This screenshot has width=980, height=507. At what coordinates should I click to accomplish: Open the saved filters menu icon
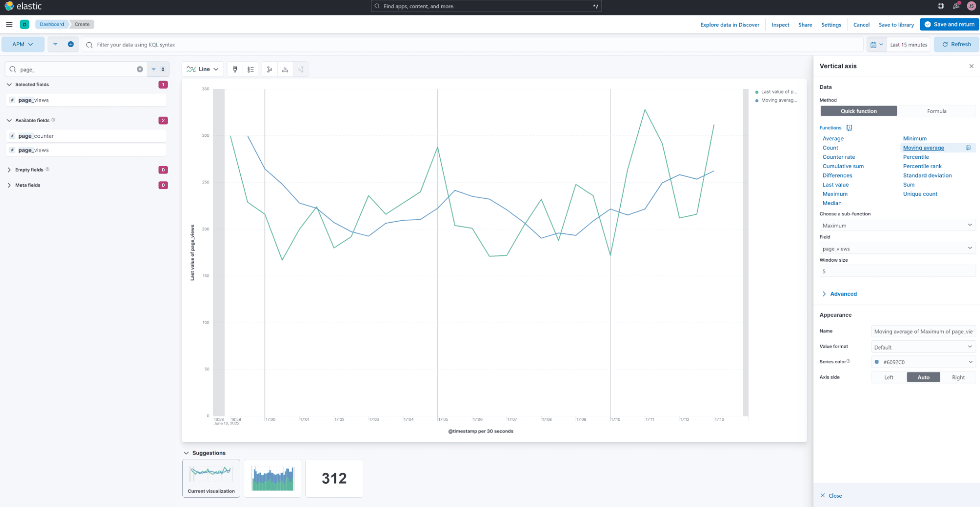tap(55, 44)
